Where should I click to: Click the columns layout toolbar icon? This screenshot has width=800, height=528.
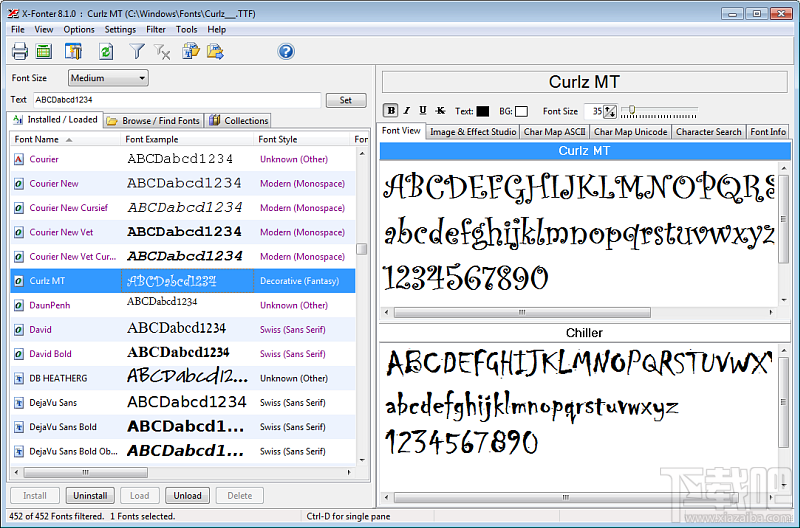pos(73,51)
